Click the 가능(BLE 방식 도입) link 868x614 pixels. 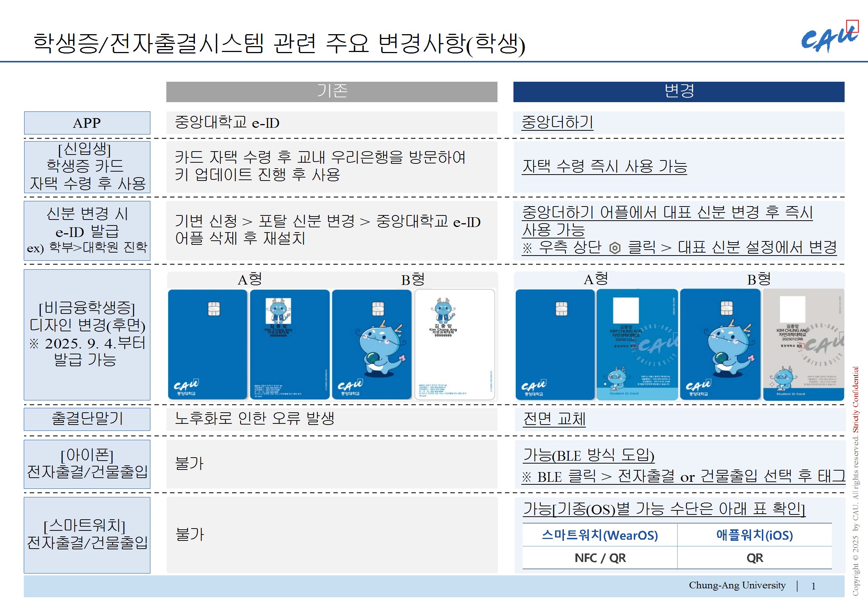588,455
